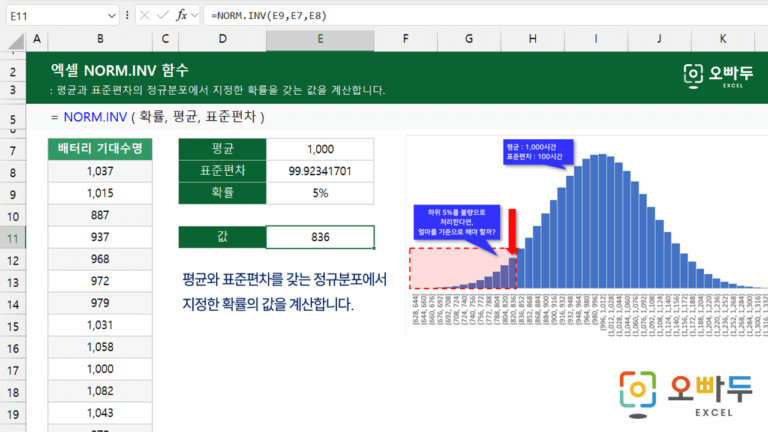Viewport: 768px width, 432px height.
Task: Click the blue explanation text 평균와 표준편차를 갖는
Action: (285, 292)
